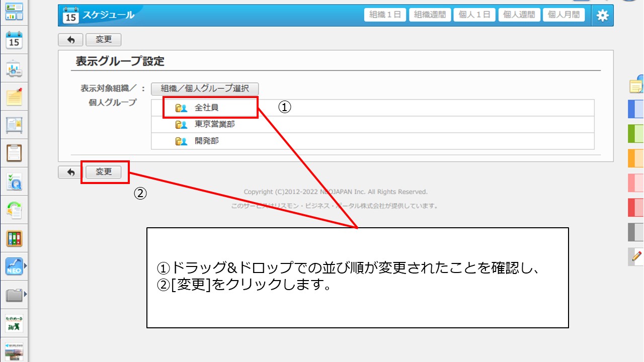This screenshot has width=644, height=362.
Task: Expand the arrow beside the NEO icon
Action: [x=25, y=266]
